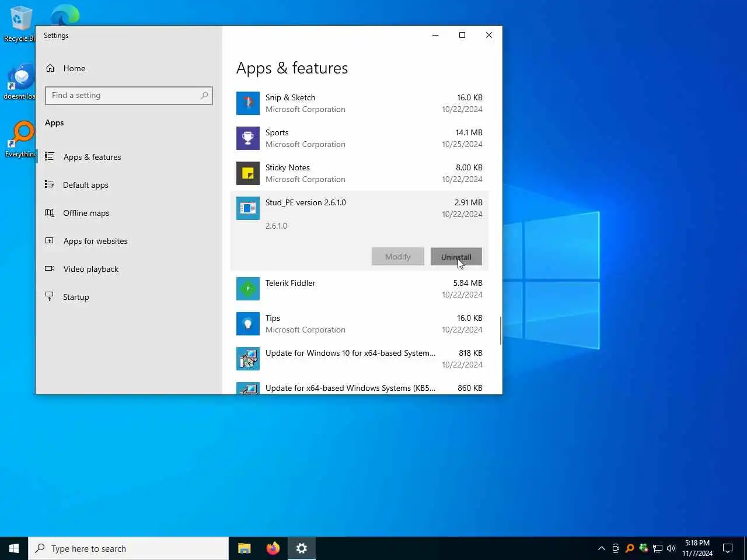Uninstall Stud_PE version 2.6.1.0
This screenshot has height=560, width=747.
456,257
